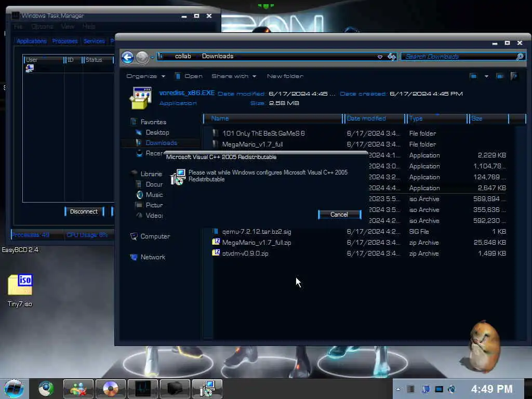The image size is (532, 399).
Task: Switch to Processes tab in Task Manager
Action: [x=65, y=41]
